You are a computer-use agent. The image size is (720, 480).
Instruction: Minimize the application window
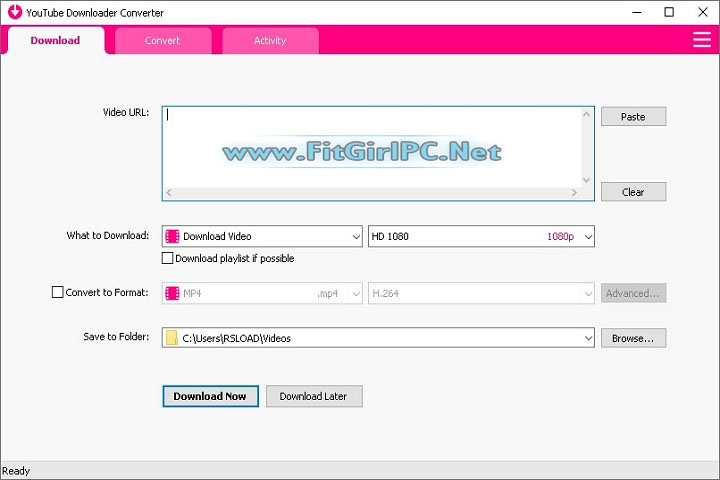coord(636,12)
